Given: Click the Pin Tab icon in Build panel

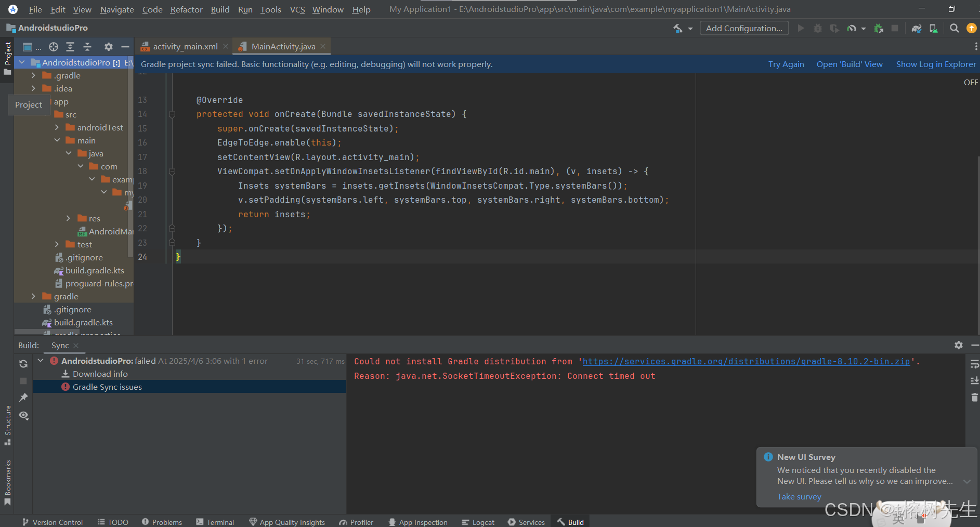Looking at the screenshot, I should point(23,398).
